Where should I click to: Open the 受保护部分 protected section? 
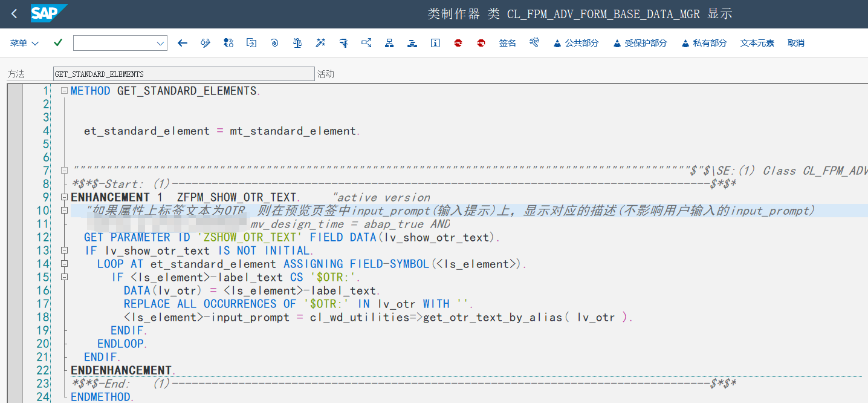[x=640, y=43]
